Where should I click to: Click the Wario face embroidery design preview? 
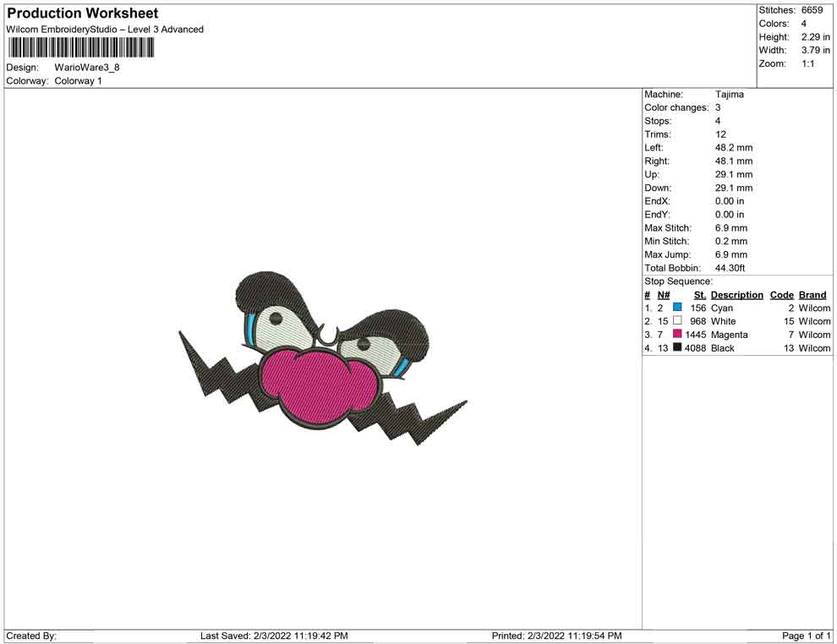323,358
